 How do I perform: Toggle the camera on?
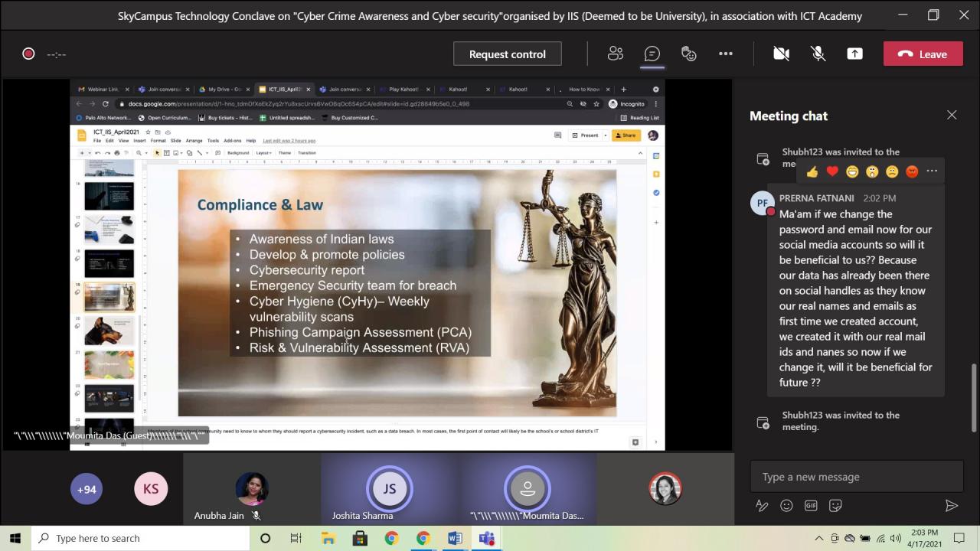click(781, 54)
